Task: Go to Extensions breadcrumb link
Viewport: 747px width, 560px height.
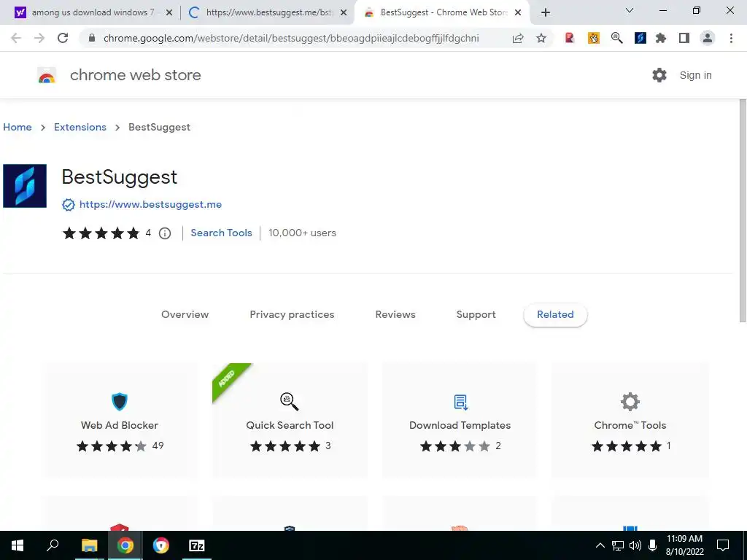Action: [x=80, y=127]
